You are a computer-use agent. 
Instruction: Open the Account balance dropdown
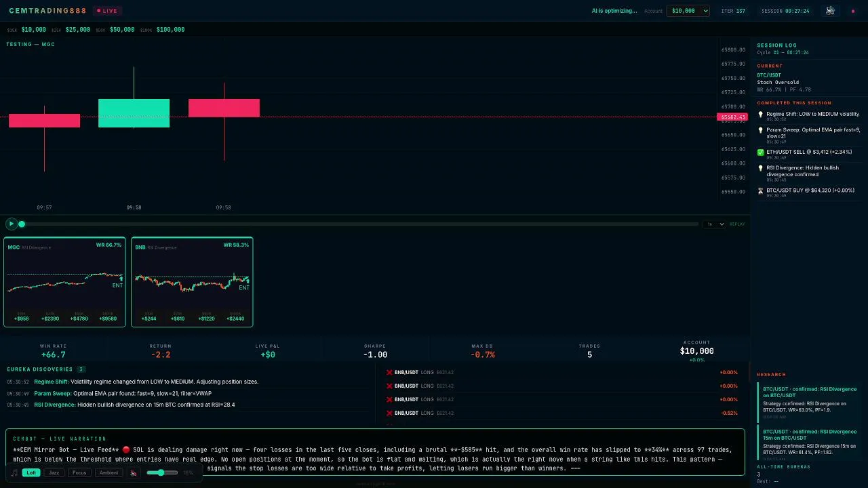point(688,11)
